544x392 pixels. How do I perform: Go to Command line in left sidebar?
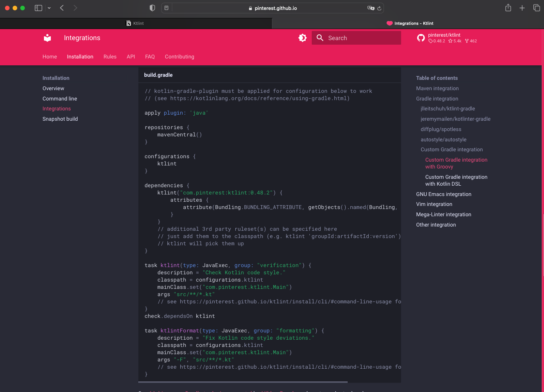pos(60,99)
